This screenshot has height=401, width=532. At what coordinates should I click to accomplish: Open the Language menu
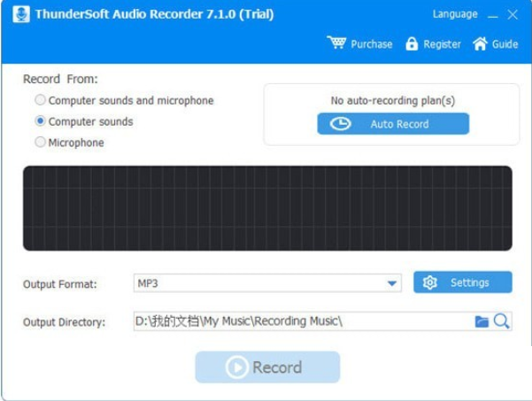point(455,14)
